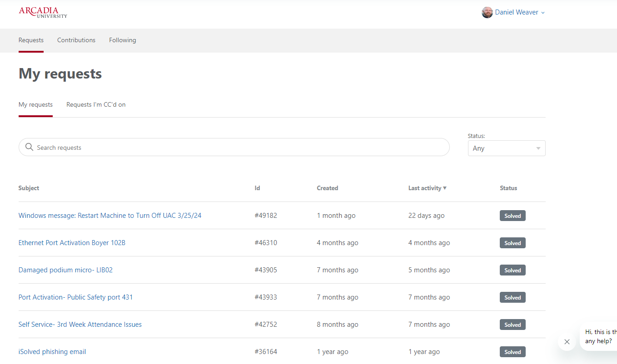
Task: Select the My requests sub-tab
Action: point(35,104)
